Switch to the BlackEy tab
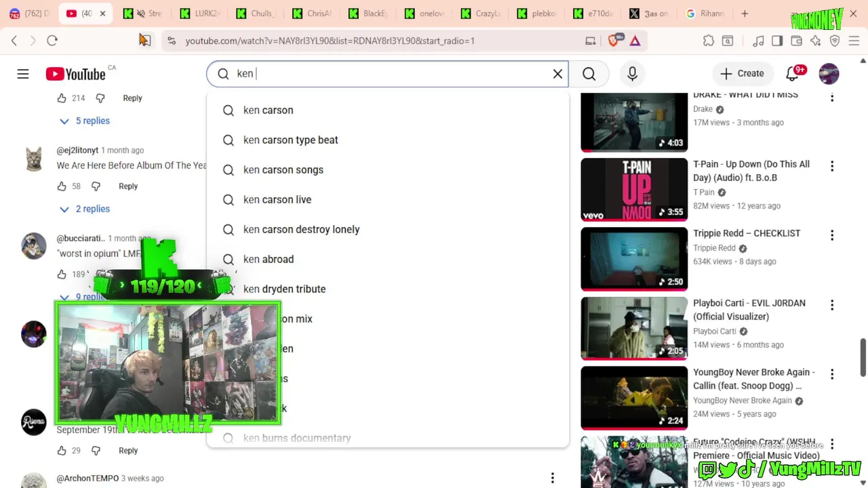 point(367,14)
